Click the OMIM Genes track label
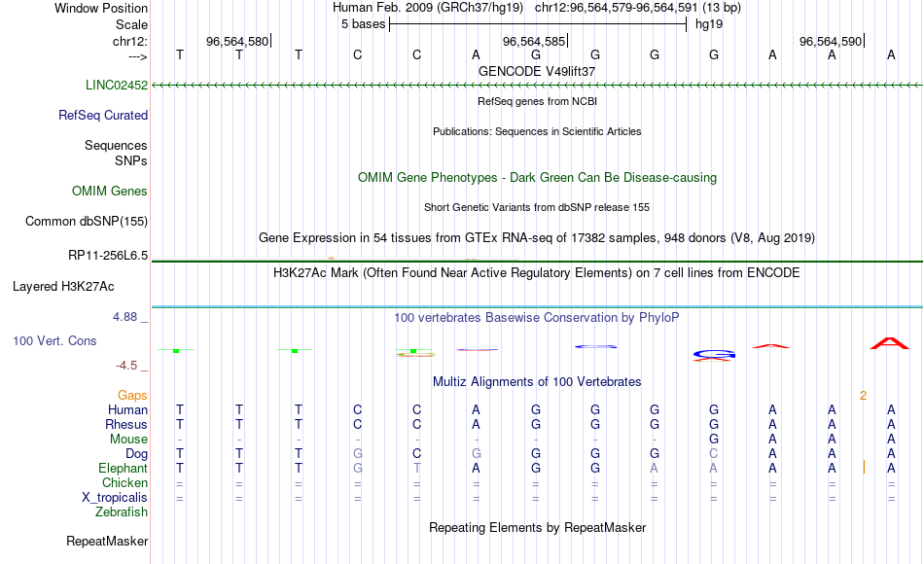Image resolution: width=924 pixels, height=564 pixels. 110,191
